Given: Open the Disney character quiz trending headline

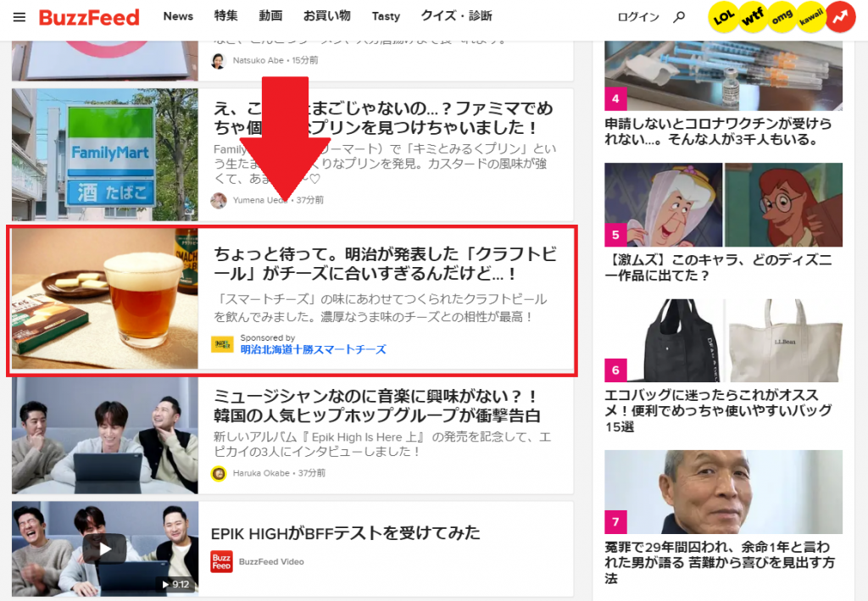Looking at the screenshot, I should click(718, 267).
